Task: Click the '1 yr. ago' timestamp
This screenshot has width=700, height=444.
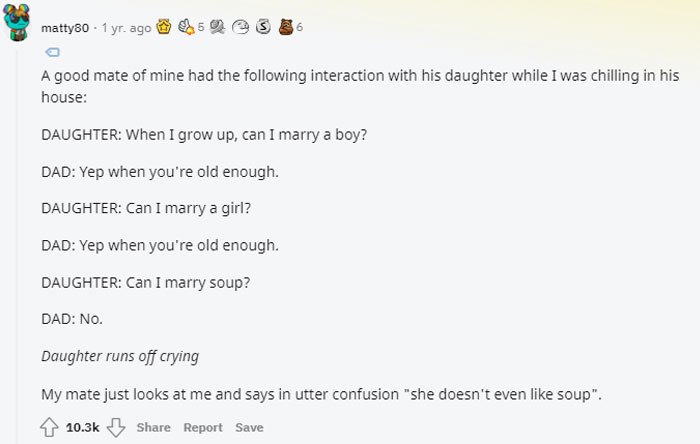Action: [126, 28]
